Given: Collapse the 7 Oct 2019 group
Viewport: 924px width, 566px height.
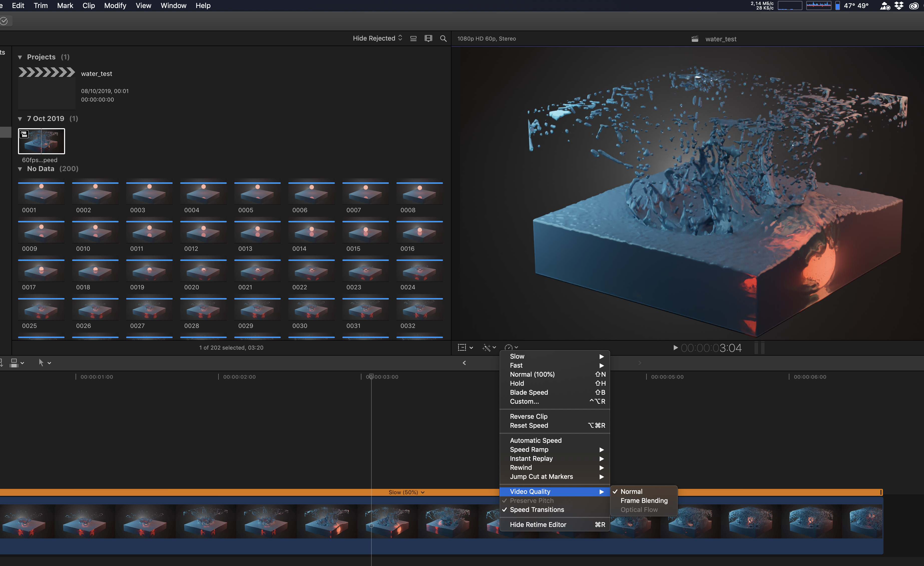Looking at the screenshot, I should click(x=20, y=119).
